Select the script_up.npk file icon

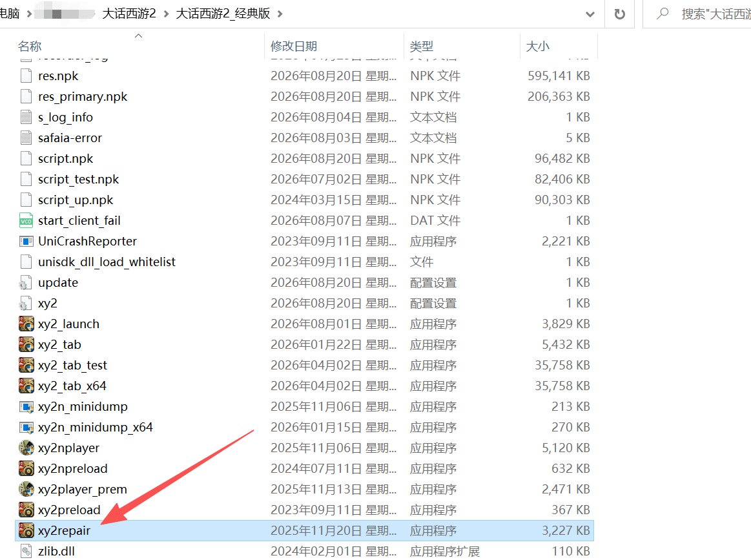pyautogui.click(x=26, y=200)
